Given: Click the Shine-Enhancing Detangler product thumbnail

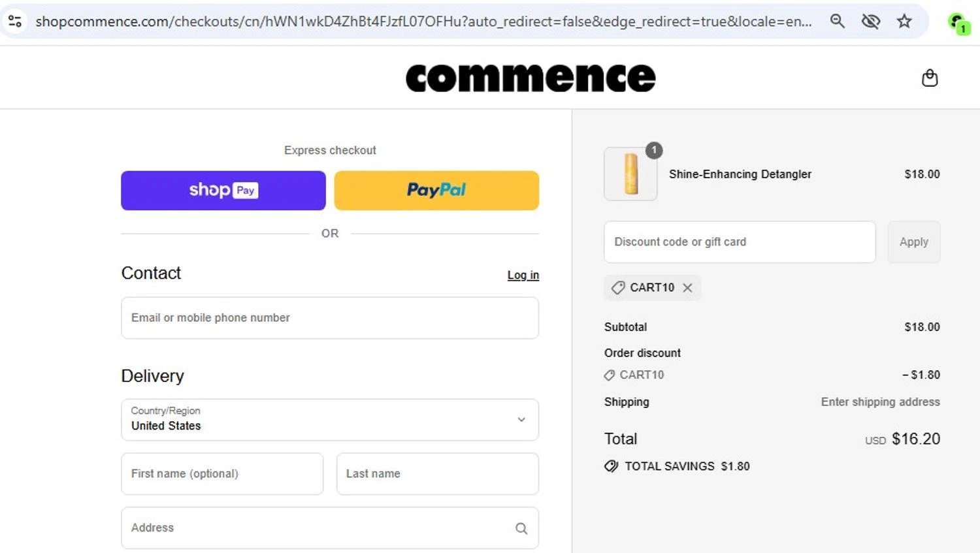Looking at the screenshot, I should pyautogui.click(x=630, y=174).
